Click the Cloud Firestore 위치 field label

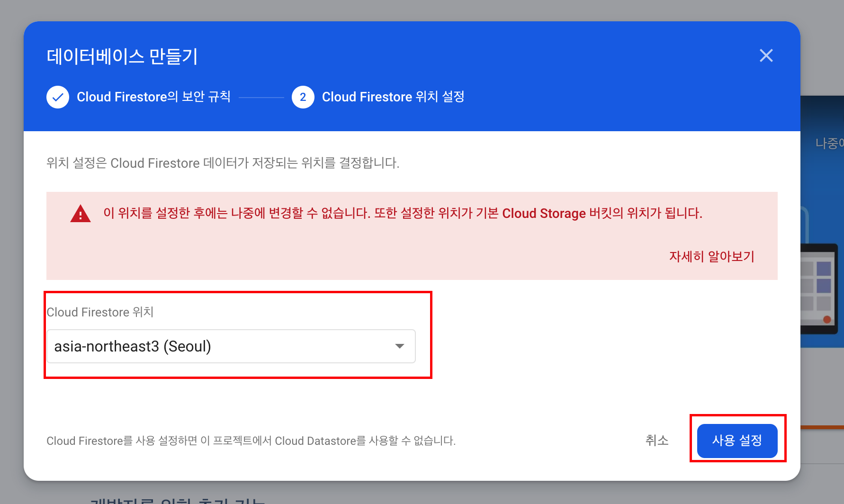click(x=100, y=312)
